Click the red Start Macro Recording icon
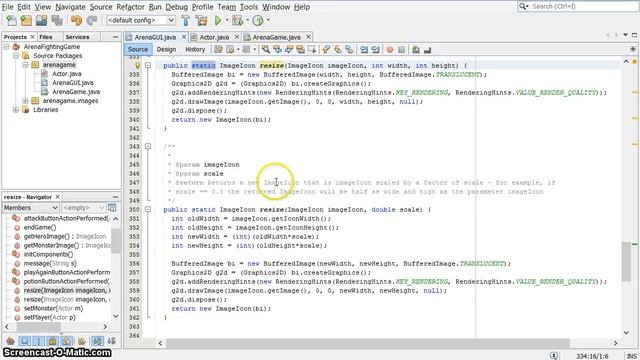 (390, 49)
